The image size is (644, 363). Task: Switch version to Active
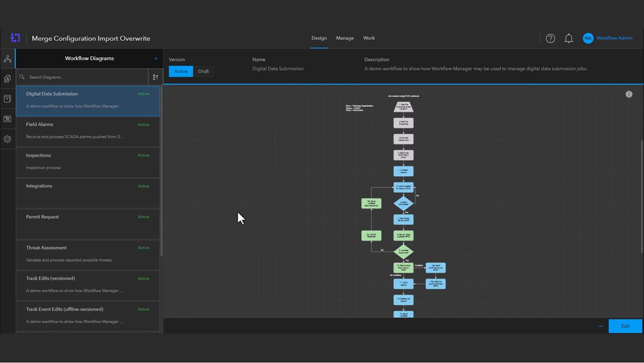(x=181, y=71)
